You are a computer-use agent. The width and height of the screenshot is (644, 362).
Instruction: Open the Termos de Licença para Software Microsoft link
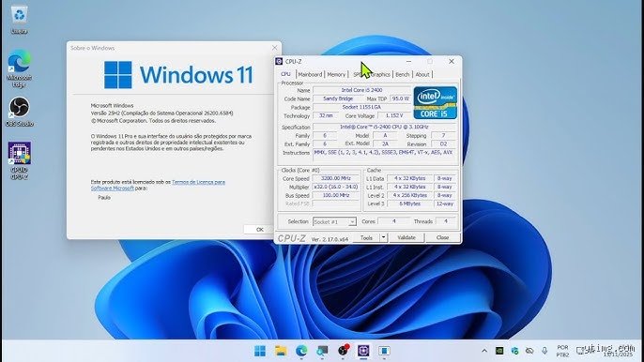point(158,185)
